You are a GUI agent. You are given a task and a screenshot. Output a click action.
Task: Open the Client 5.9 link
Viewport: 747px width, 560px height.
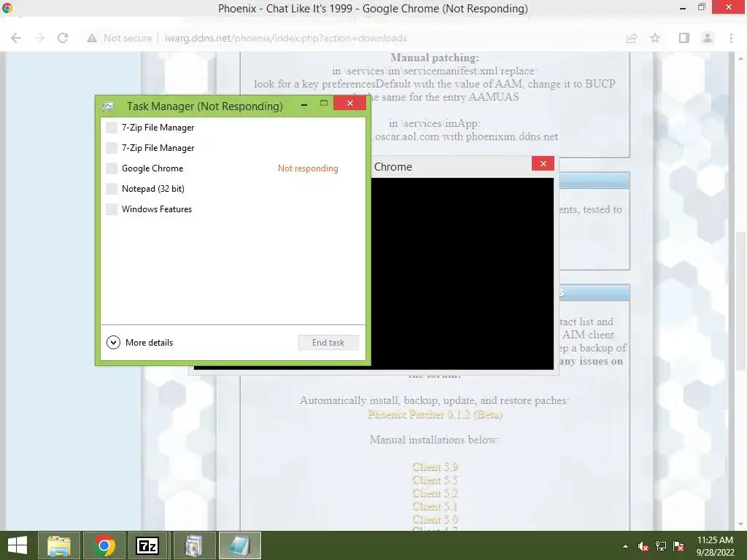[436, 467]
